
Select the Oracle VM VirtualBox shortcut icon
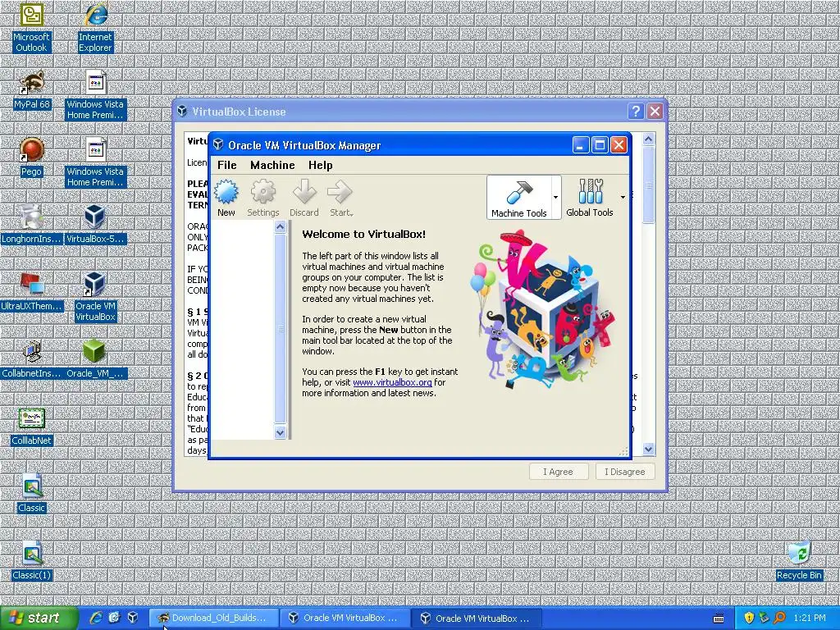(95, 296)
